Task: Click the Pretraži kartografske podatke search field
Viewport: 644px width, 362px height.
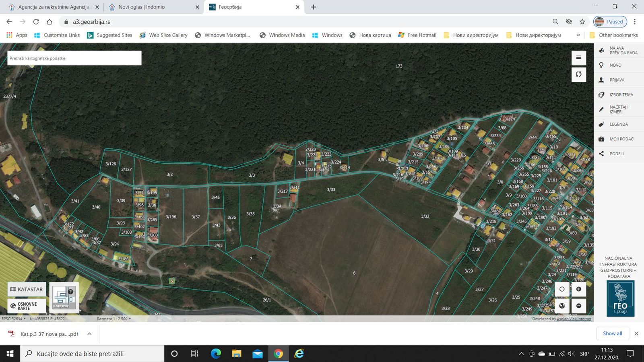Action: tap(74, 58)
